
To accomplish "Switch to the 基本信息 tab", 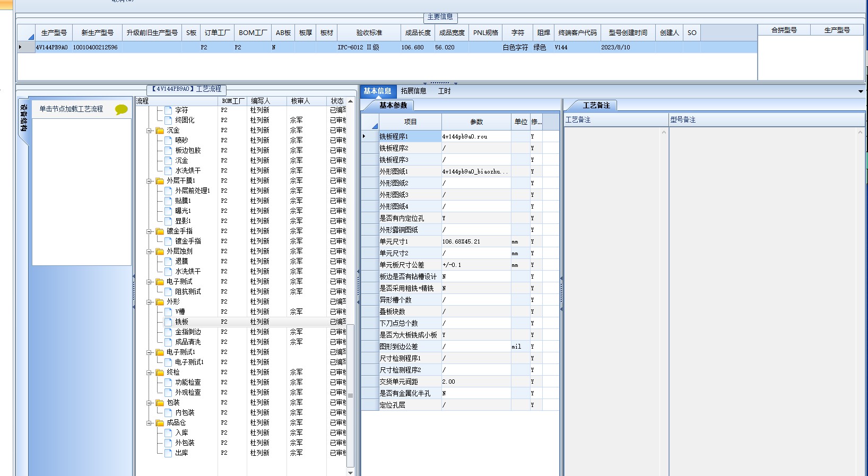I will coord(377,91).
